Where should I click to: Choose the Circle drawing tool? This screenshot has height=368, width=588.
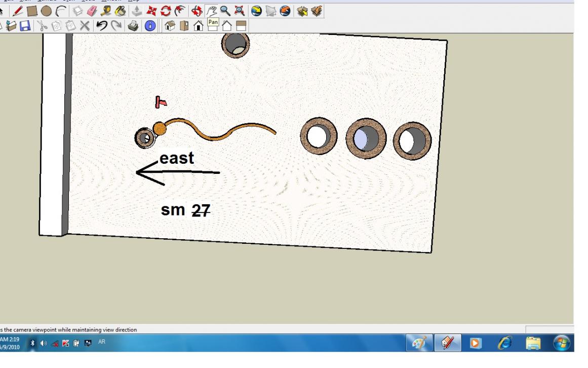point(46,11)
